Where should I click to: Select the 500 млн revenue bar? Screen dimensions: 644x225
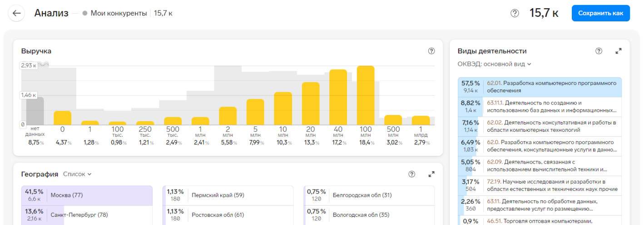[393, 120]
